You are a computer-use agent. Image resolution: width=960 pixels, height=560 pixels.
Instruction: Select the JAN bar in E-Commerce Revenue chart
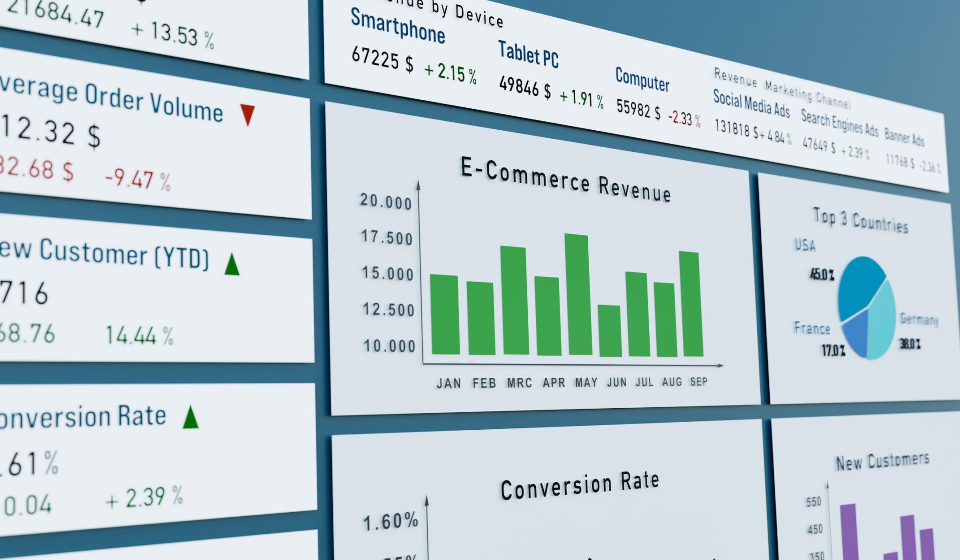tap(445, 314)
